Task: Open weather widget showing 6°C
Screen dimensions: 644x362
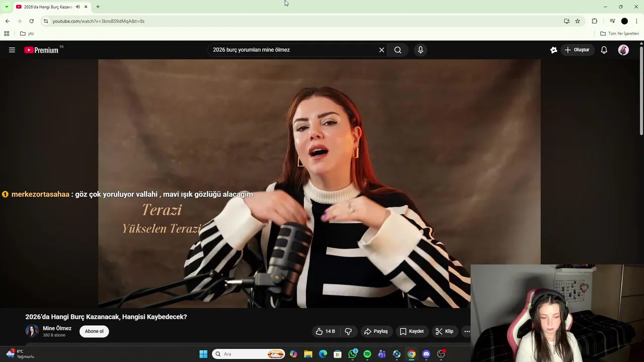Action: 20,354
